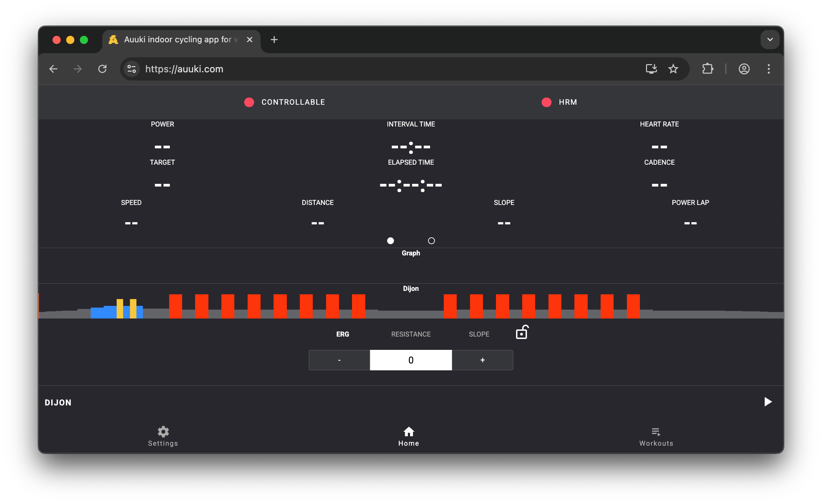Image resolution: width=822 pixels, height=504 pixels.
Task: Open Settings via gear icon
Action: point(163,432)
